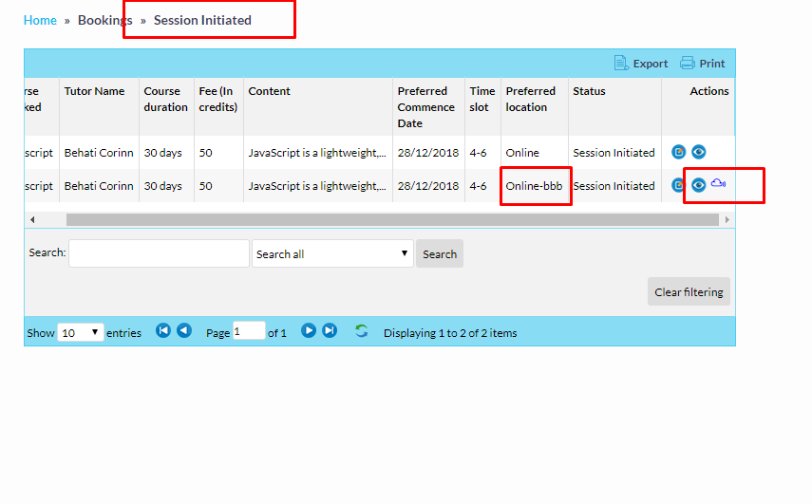Go to the previous page of results

tap(184, 331)
